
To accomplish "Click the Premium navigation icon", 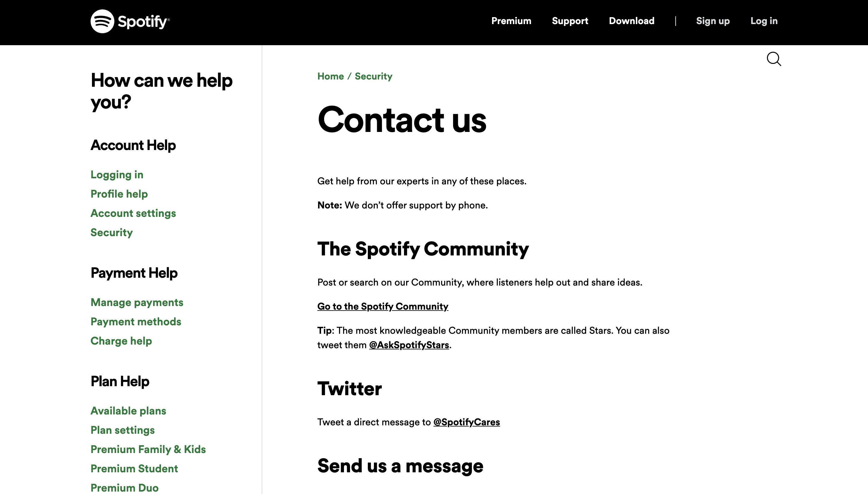I will click(x=512, y=21).
